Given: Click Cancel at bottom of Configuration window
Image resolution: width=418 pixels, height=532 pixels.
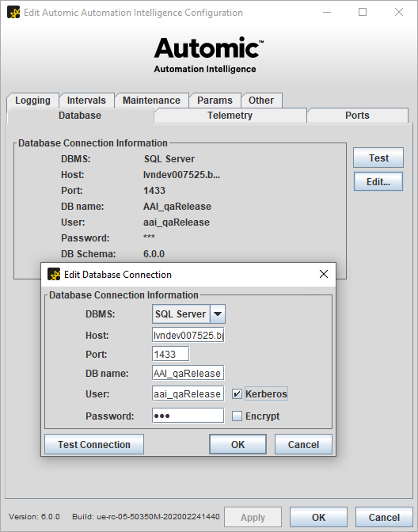Looking at the screenshot, I should 384,517.
